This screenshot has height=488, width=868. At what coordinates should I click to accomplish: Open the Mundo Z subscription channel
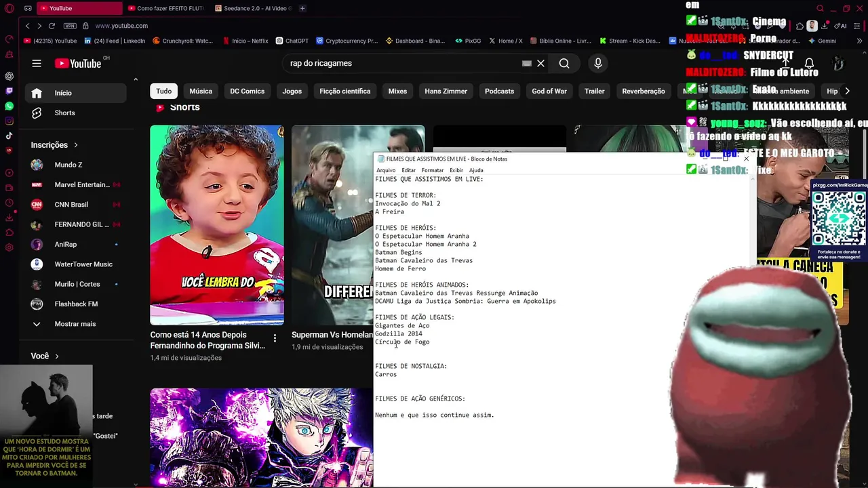(76, 165)
